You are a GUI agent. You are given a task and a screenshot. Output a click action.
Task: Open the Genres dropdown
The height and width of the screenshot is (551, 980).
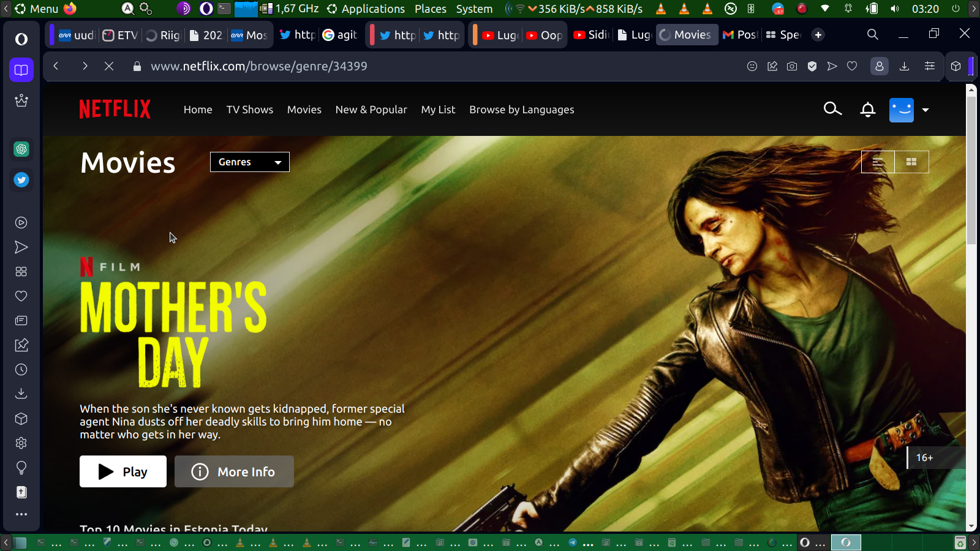(250, 162)
